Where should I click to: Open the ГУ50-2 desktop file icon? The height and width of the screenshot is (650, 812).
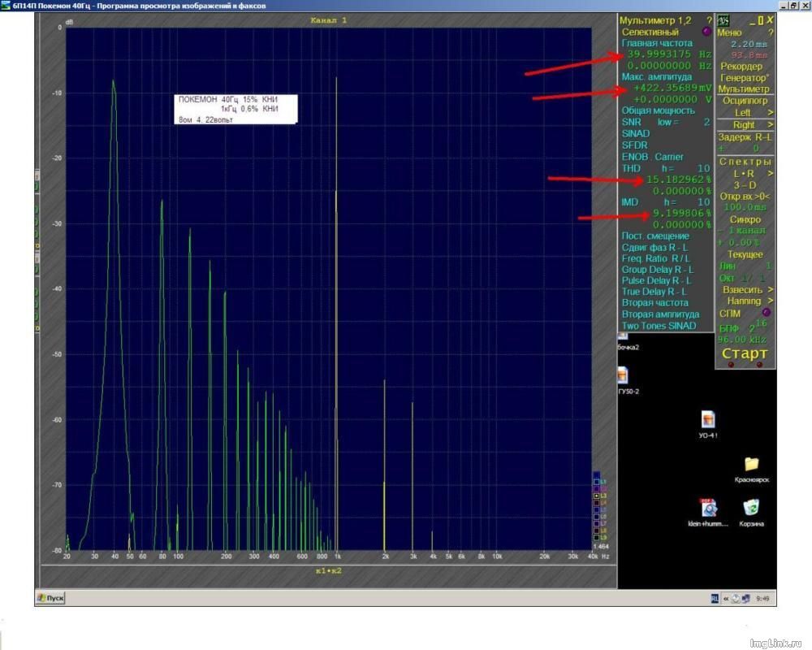[x=623, y=375]
